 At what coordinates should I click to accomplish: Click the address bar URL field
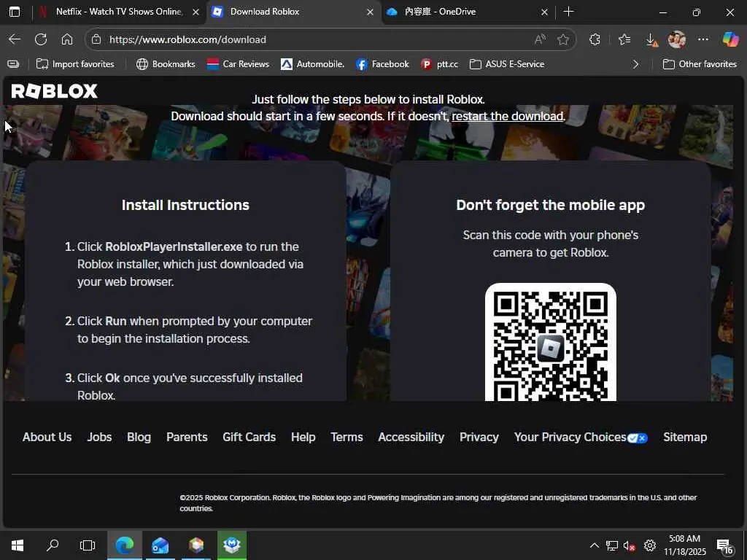tap(314, 39)
